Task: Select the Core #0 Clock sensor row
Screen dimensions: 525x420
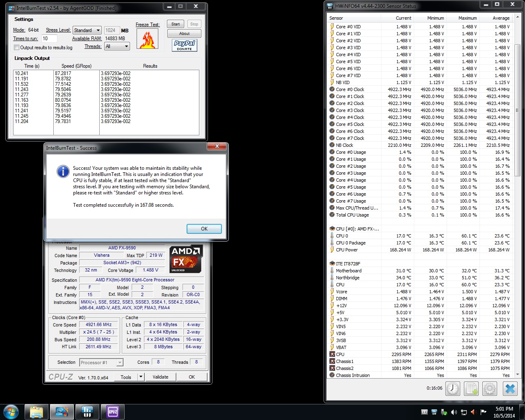Action: coord(420,89)
